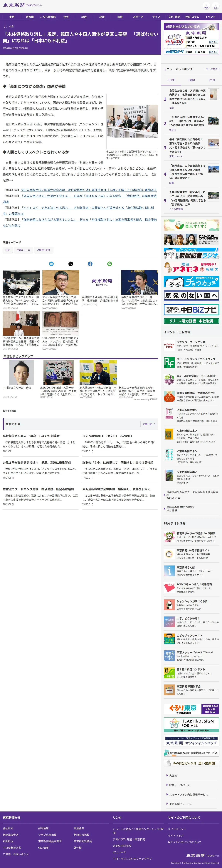Open the 設定 settings icon in the header
Viewport: 222px width, 868px height.
(215, 6)
